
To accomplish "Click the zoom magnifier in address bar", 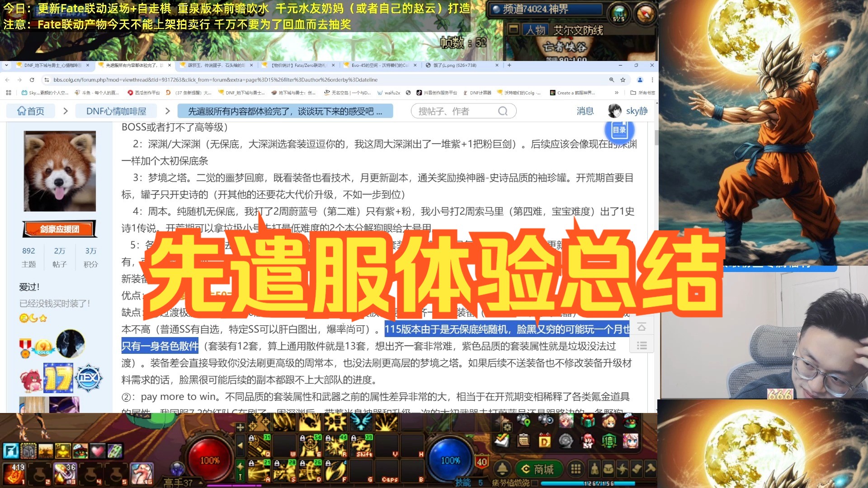I will coord(612,80).
